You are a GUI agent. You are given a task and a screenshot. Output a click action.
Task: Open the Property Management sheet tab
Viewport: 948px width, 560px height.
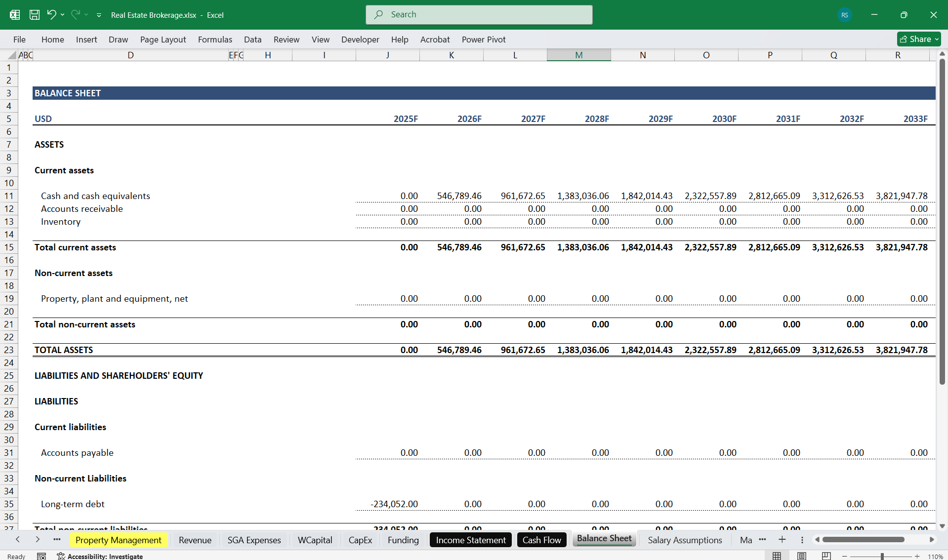click(x=119, y=540)
